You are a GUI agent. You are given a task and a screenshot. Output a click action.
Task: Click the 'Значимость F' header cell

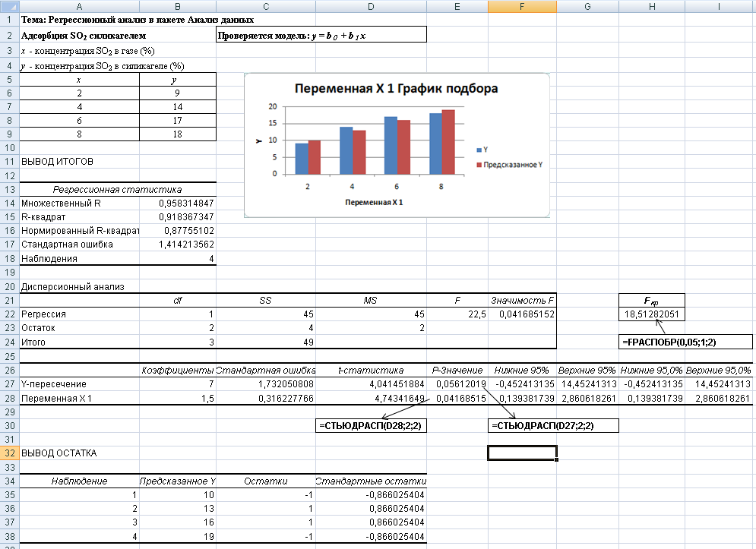522,300
